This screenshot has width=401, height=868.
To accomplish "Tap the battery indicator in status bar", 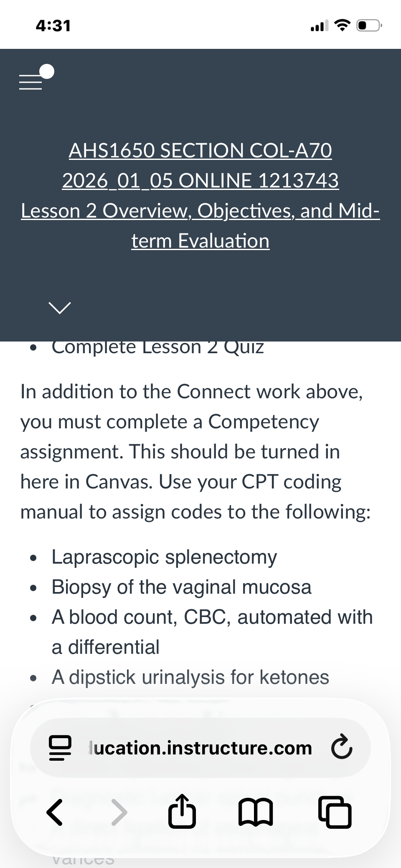I will 368,26.
